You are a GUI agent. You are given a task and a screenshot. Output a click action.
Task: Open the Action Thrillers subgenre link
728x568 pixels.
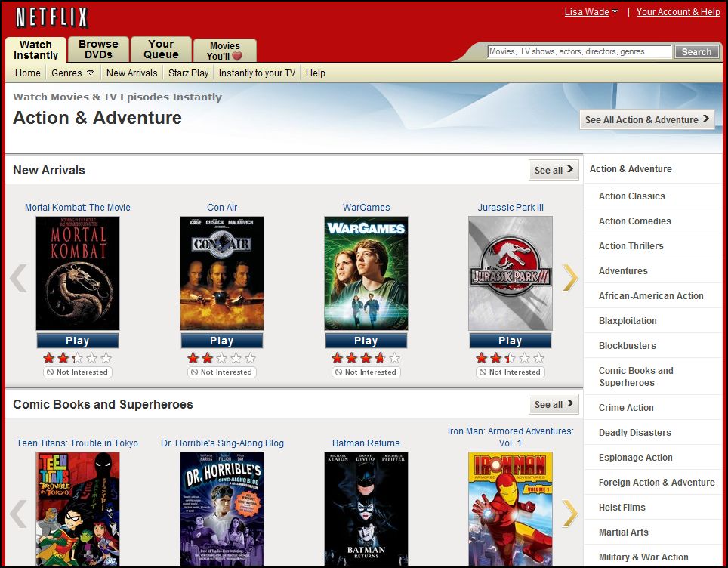[x=631, y=246]
